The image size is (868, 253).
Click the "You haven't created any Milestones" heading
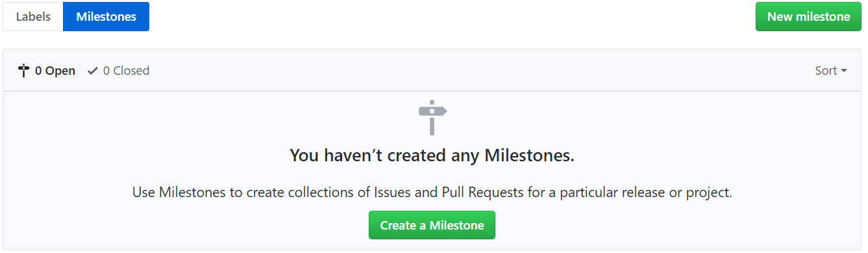432,156
